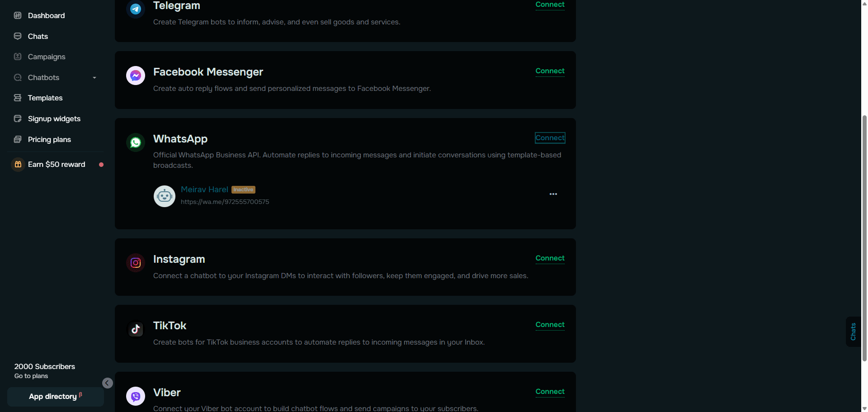Connect a Telegram bot

coord(550,5)
